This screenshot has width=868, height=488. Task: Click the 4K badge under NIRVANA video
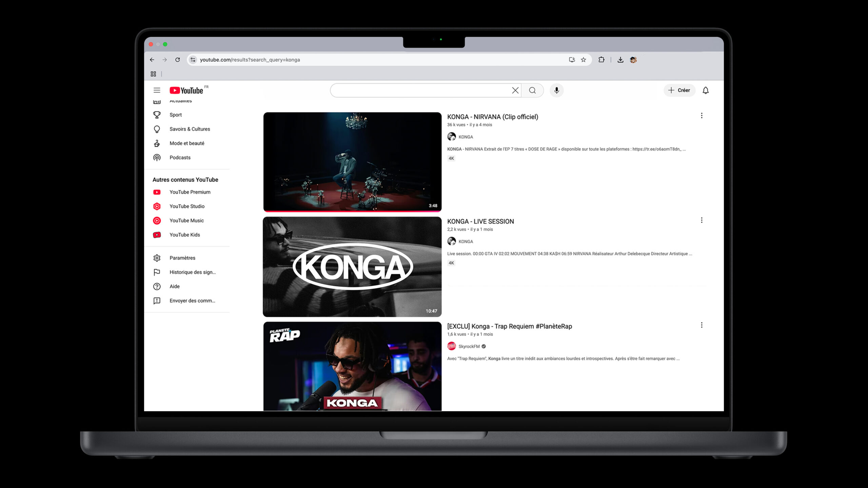(451, 158)
